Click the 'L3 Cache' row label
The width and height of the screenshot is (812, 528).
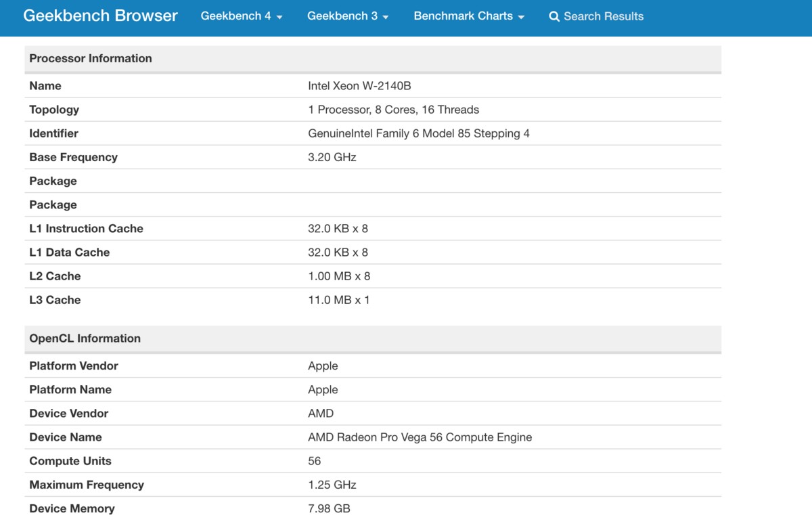[x=55, y=300]
